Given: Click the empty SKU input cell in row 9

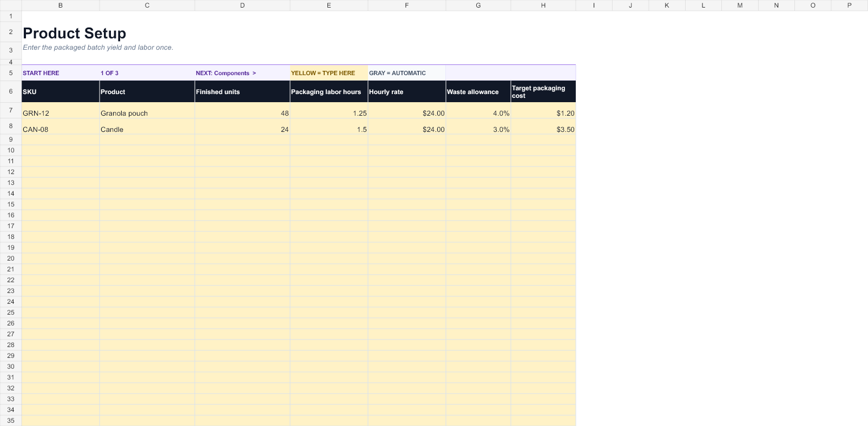Looking at the screenshot, I should click(61, 139).
